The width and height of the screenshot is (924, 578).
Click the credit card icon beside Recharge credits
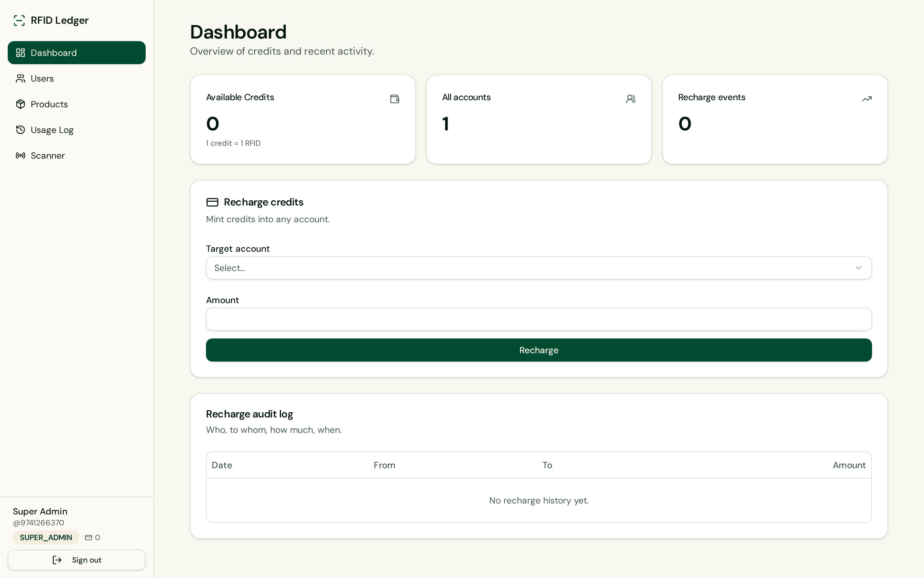(212, 202)
